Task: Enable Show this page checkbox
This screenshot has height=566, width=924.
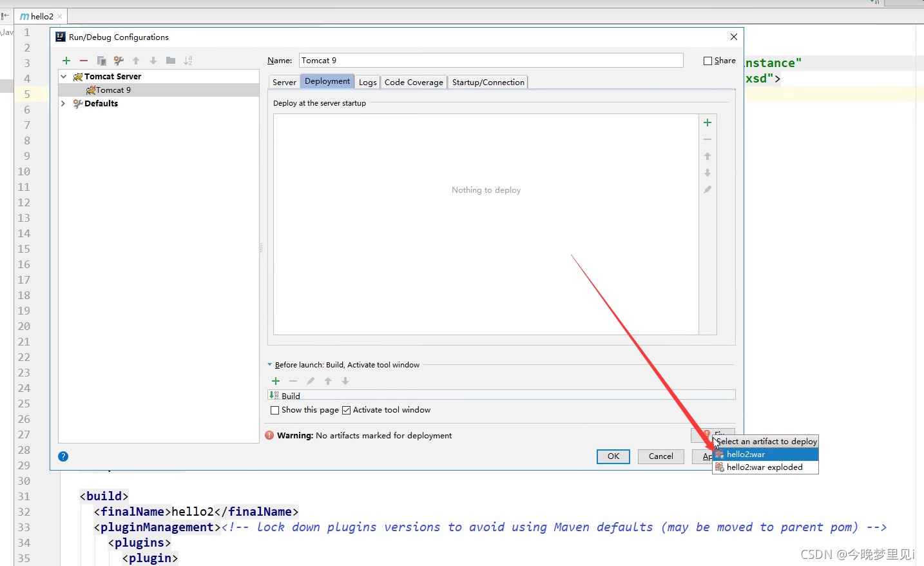Action: (x=275, y=410)
